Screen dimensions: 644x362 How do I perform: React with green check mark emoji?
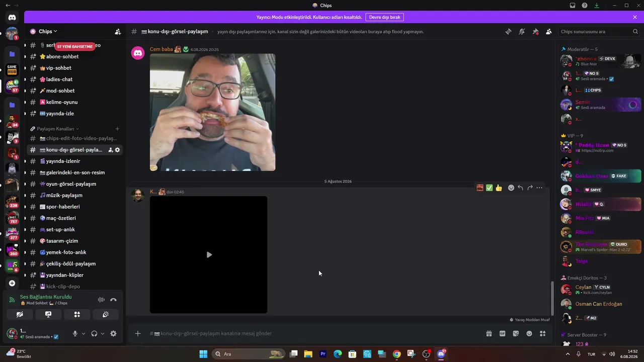[x=489, y=188]
